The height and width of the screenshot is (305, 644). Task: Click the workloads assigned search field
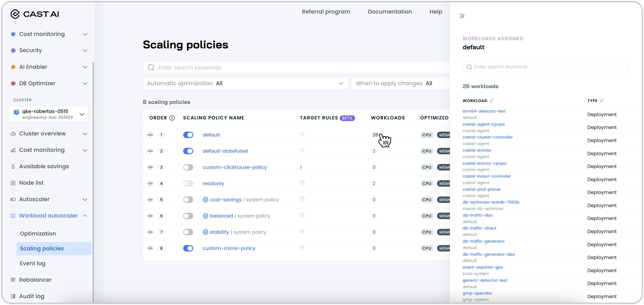tap(545, 67)
